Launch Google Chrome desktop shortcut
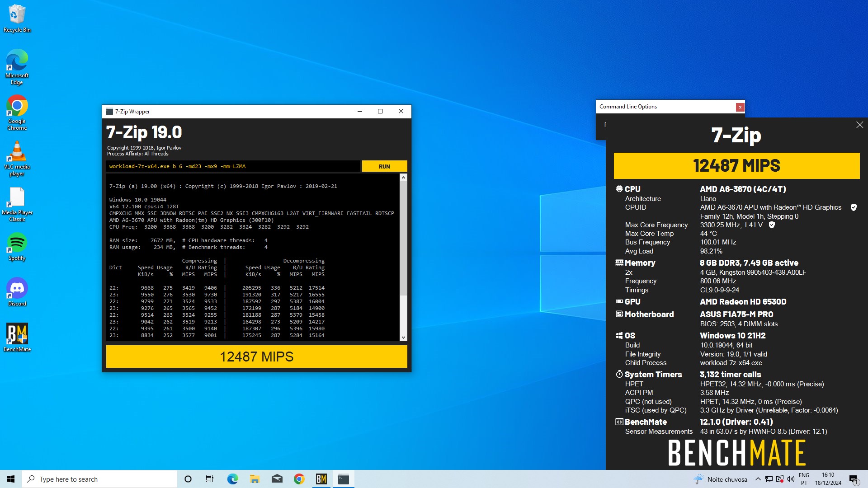 [17, 113]
